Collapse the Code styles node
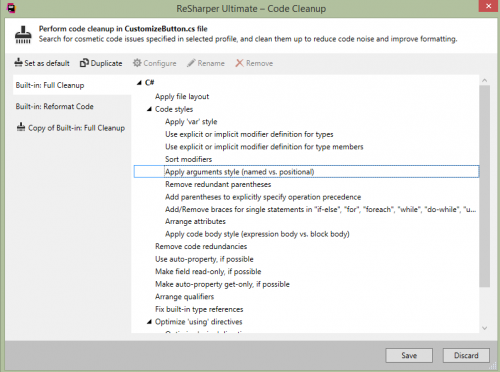The image size is (500, 372). 149,109
